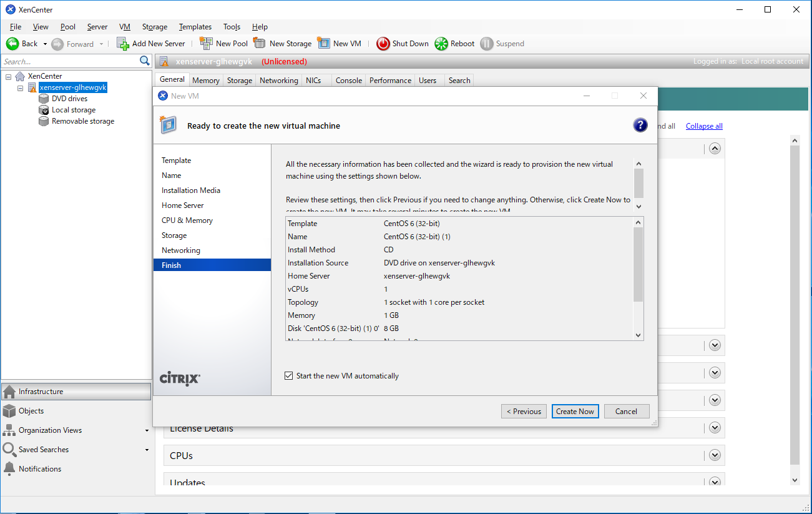Select the Removable storage icon
The height and width of the screenshot is (514, 812).
click(x=44, y=121)
